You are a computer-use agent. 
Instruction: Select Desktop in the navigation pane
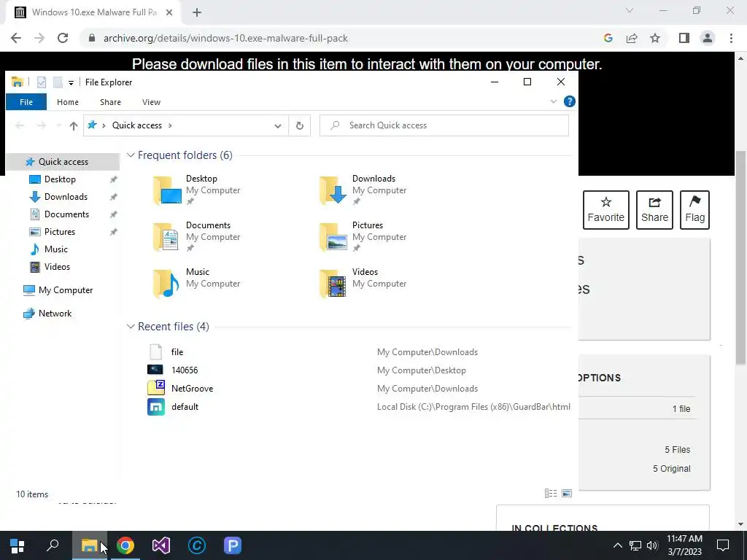[x=60, y=179]
